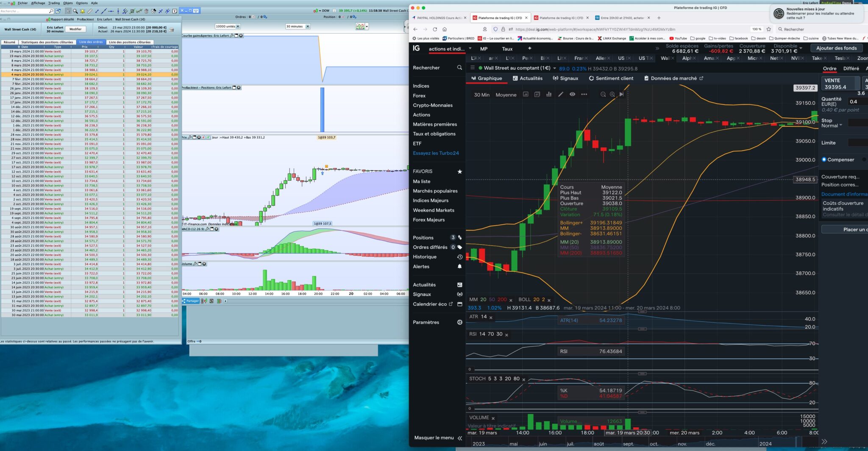This screenshot has height=451, width=868.
Task: Click the alert bell tool in ProRealTime toolbar
Action: coord(82,11)
